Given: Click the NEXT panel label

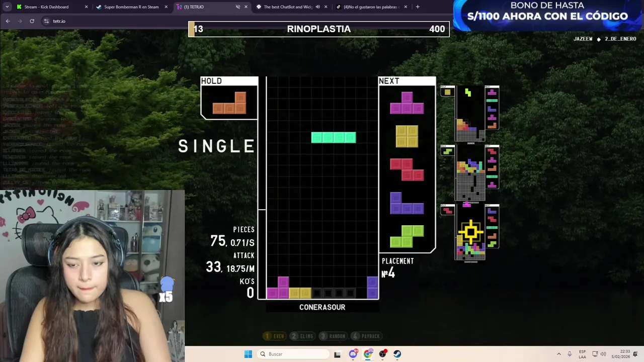Looking at the screenshot, I should (x=389, y=81).
